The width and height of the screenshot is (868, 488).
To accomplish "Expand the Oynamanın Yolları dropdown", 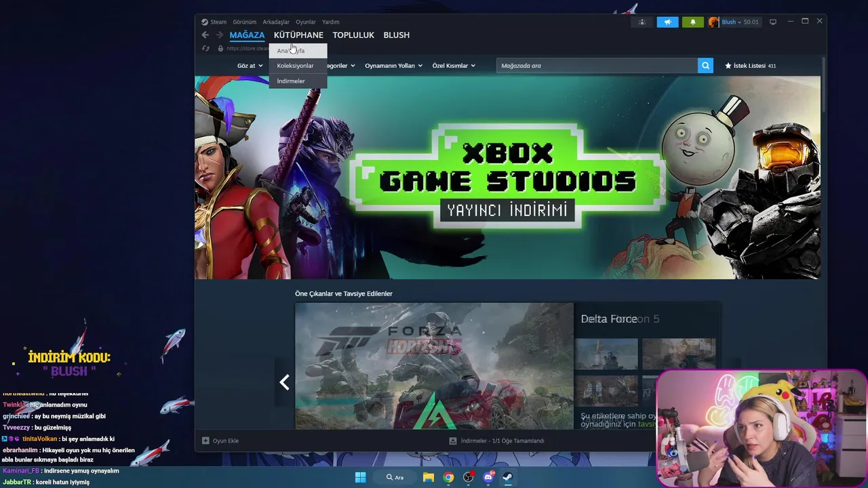I will pyautogui.click(x=393, y=66).
